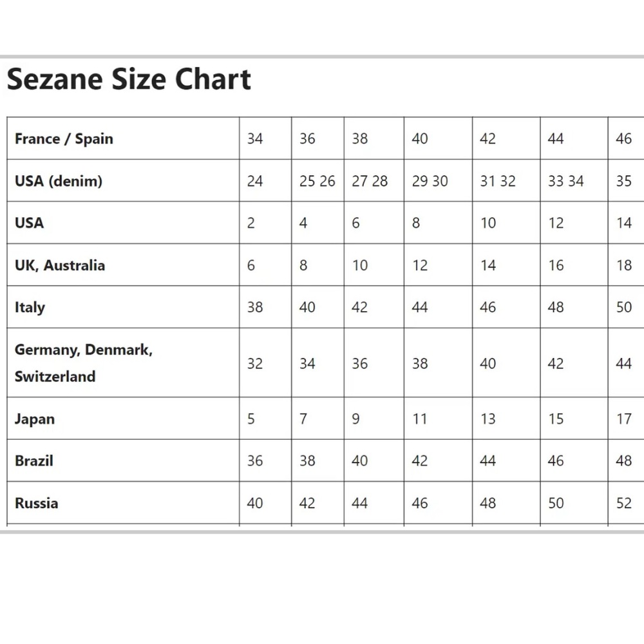Image resolution: width=644 pixels, height=644 pixels.
Task: Click the Russia row label
Action: [x=36, y=504]
